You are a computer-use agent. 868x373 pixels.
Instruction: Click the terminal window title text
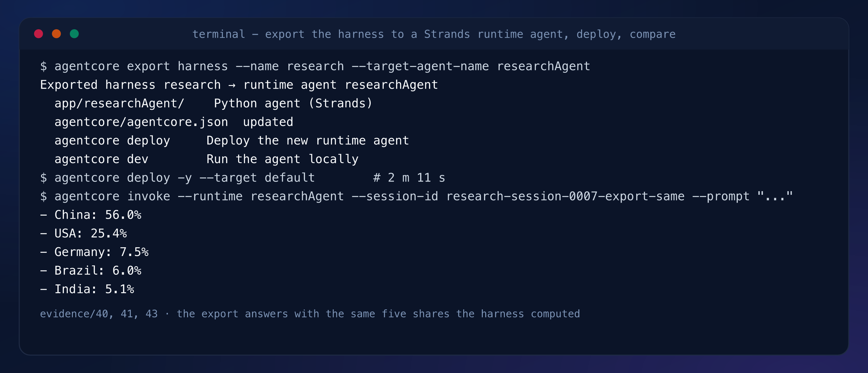(x=434, y=34)
